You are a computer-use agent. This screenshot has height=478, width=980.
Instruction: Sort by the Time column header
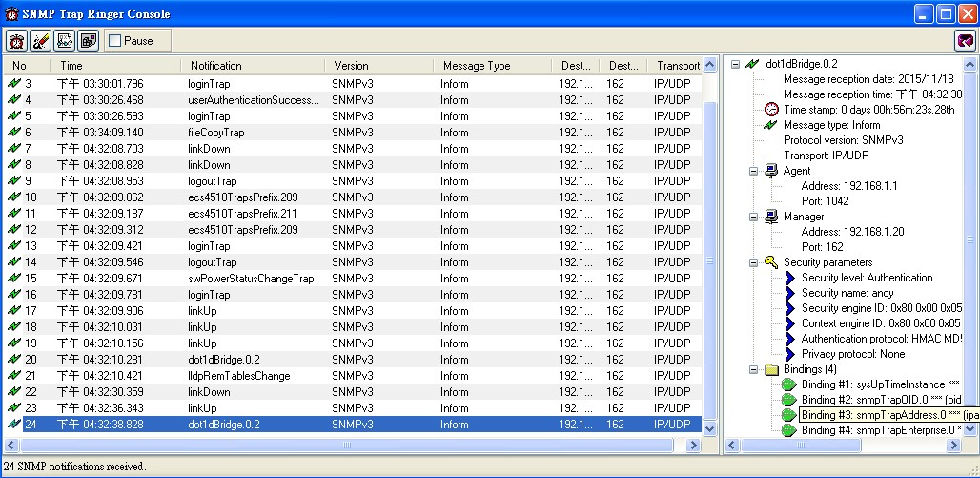(115, 66)
